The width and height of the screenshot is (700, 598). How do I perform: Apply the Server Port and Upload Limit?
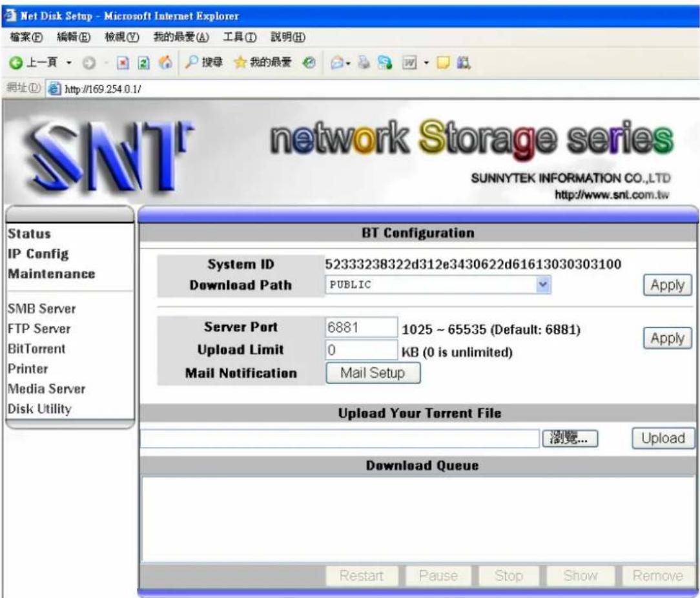668,338
